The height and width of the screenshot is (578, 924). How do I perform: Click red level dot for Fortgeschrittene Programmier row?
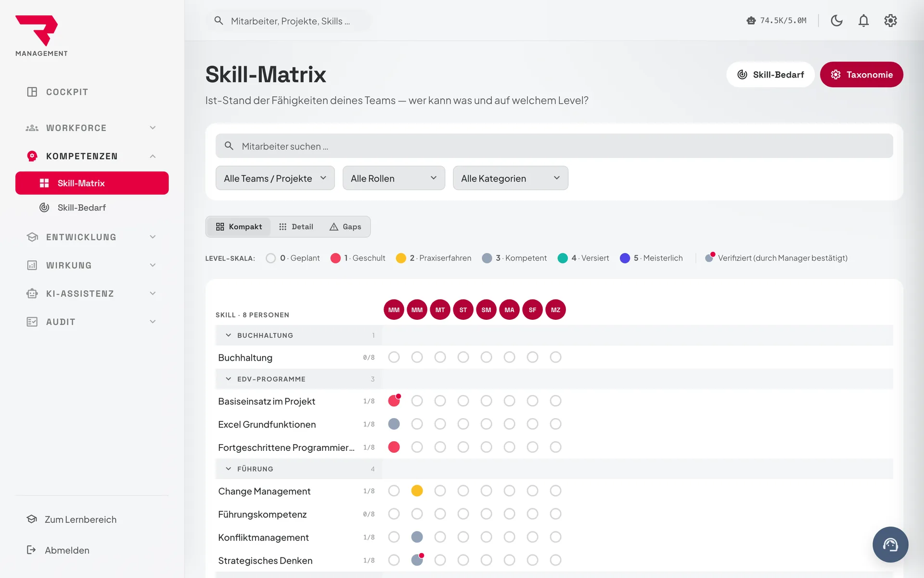(x=394, y=447)
